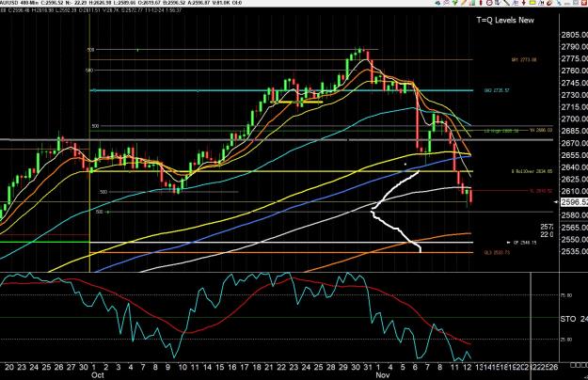Click the GL3 2533 level label

click(x=497, y=253)
